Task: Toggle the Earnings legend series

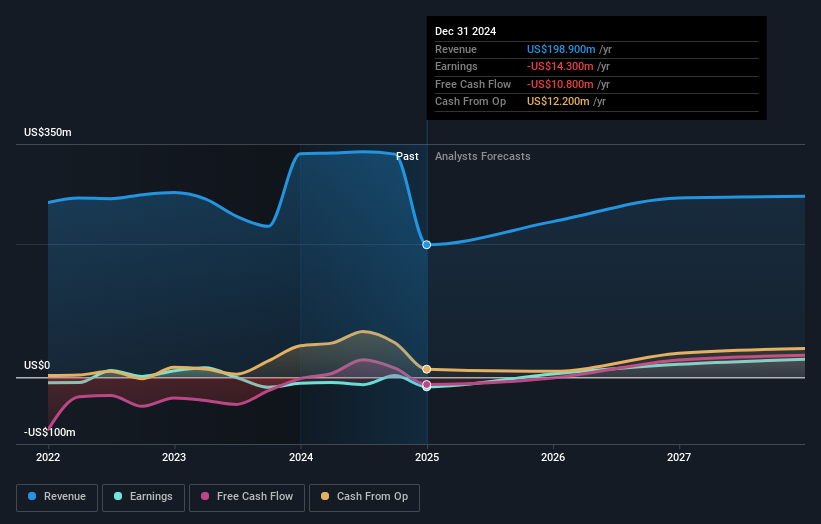Action: click(x=143, y=497)
